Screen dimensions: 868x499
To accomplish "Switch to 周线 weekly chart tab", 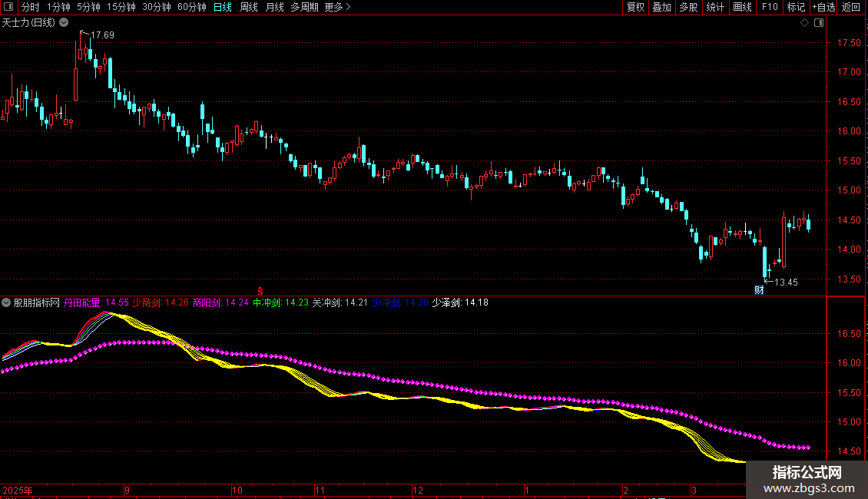I will coord(249,7).
